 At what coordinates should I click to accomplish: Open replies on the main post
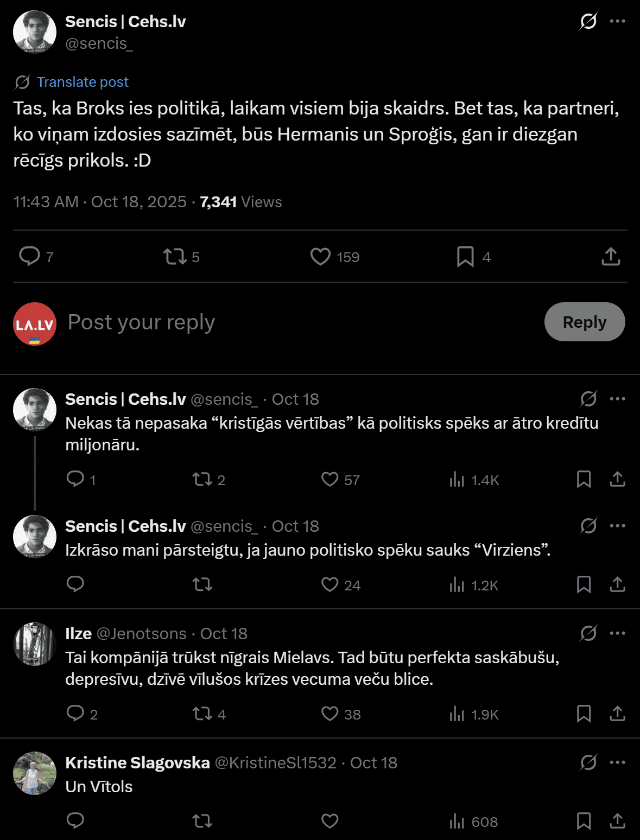point(29,257)
